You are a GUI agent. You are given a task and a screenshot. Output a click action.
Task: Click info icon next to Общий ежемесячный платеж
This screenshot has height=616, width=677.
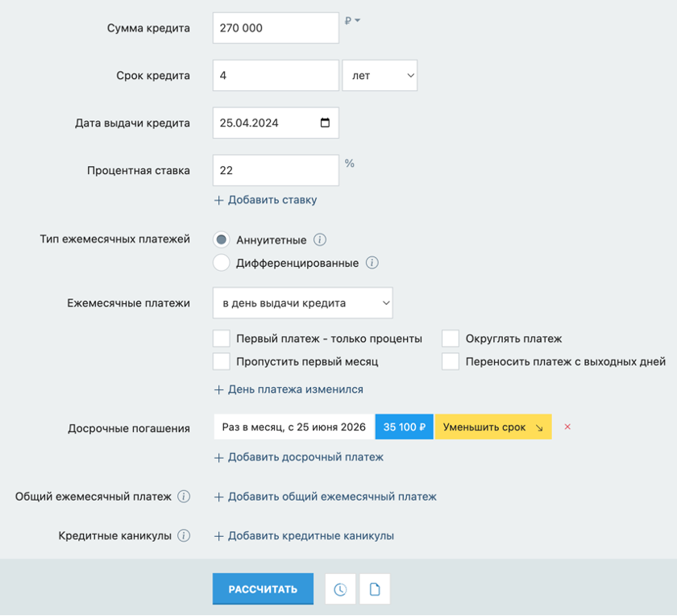[184, 497]
